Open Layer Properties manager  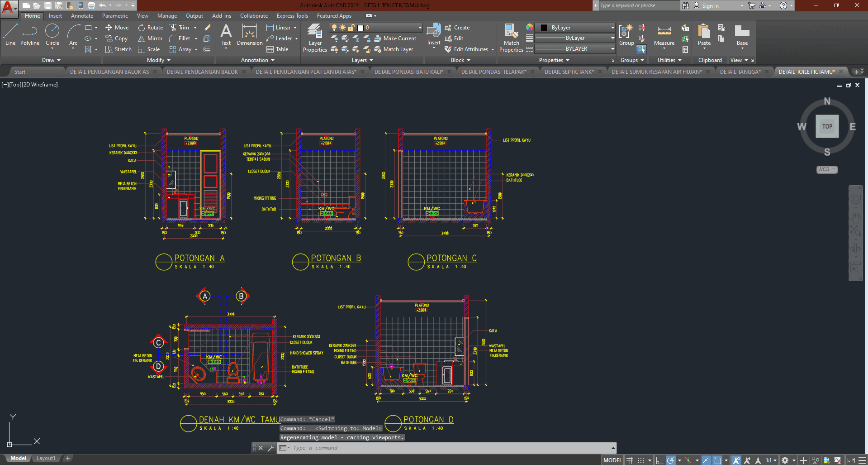pyautogui.click(x=315, y=38)
